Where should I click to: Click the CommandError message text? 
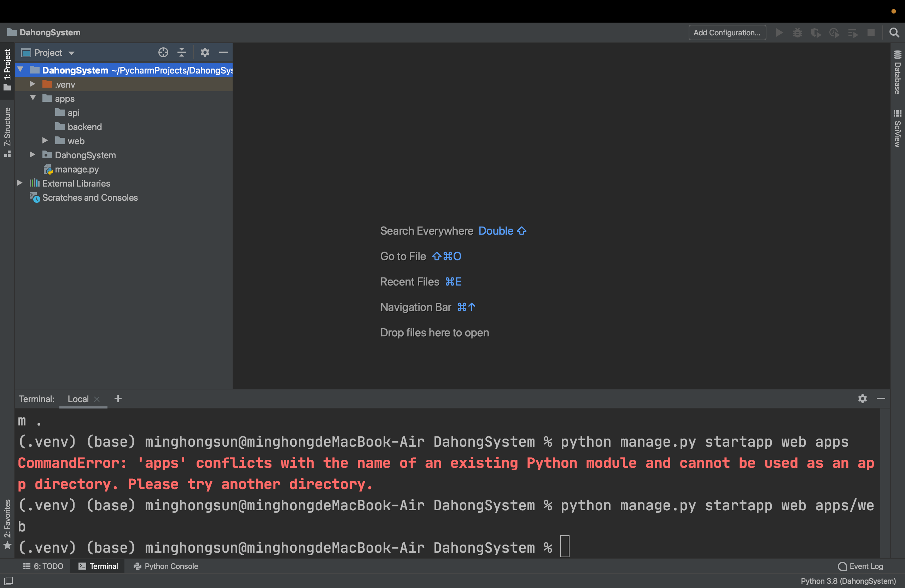tap(446, 474)
